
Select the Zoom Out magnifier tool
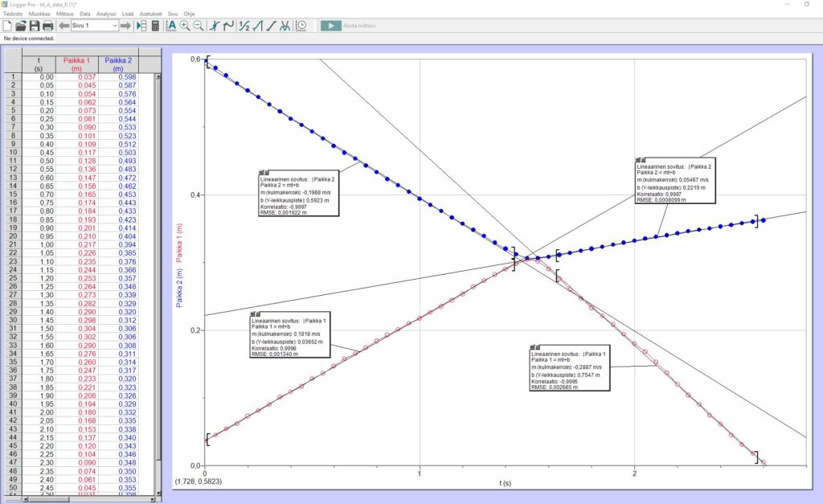click(x=198, y=26)
